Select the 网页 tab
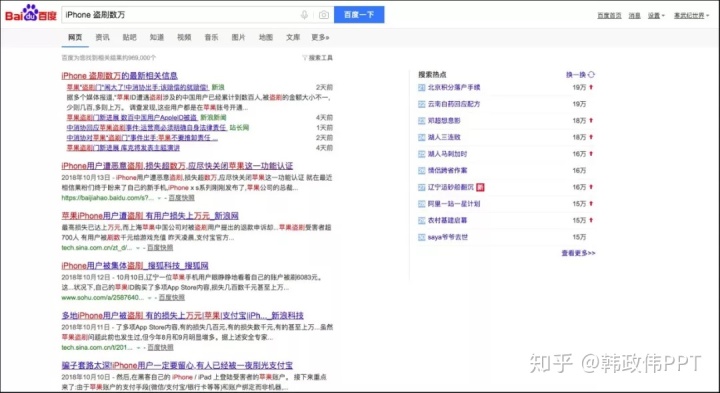This screenshot has height=393, width=720. click(x=75, y=37)
